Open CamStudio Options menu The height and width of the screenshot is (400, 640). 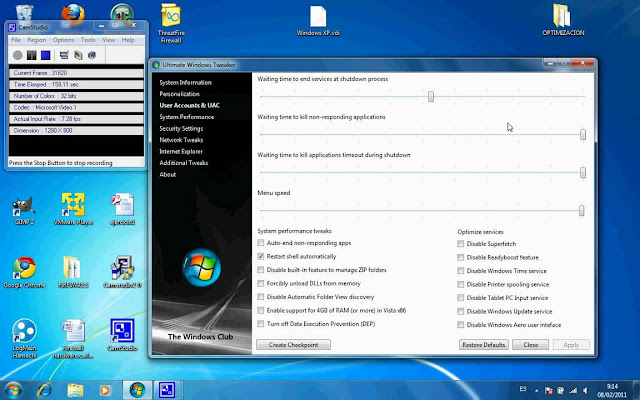point(63,40)
